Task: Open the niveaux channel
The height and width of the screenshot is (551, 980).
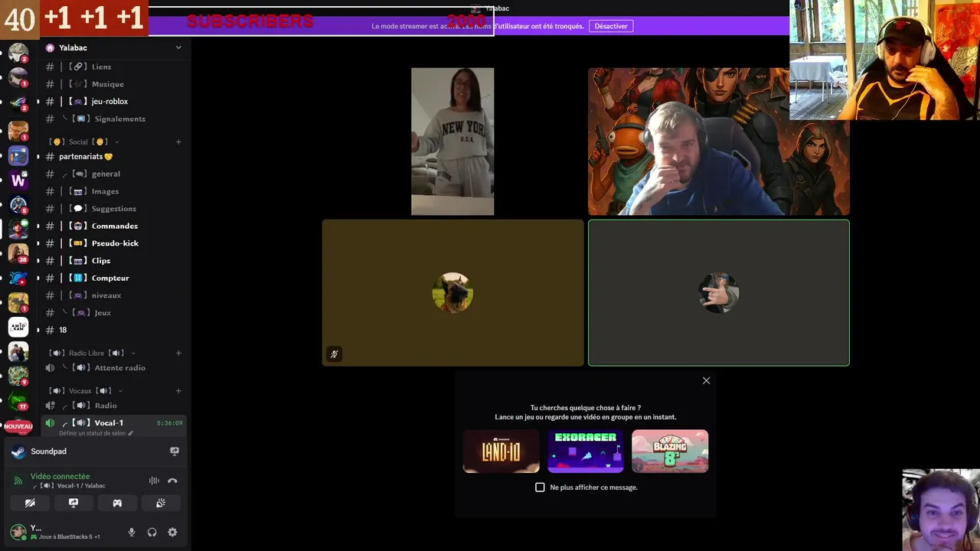Action: (113, 295)
